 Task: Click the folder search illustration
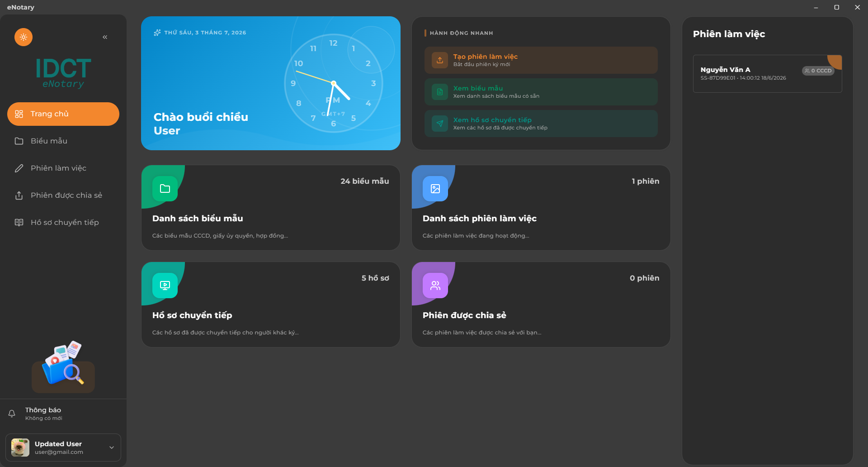point(63,367)
